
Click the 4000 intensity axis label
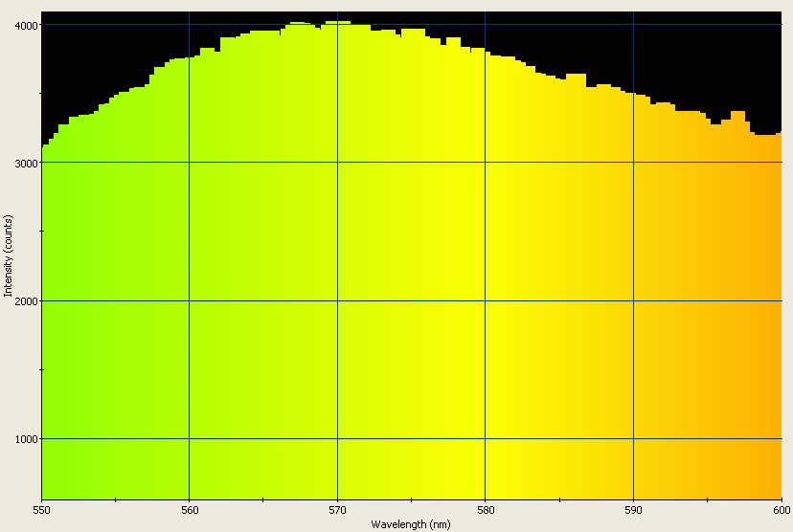point(26,25)
